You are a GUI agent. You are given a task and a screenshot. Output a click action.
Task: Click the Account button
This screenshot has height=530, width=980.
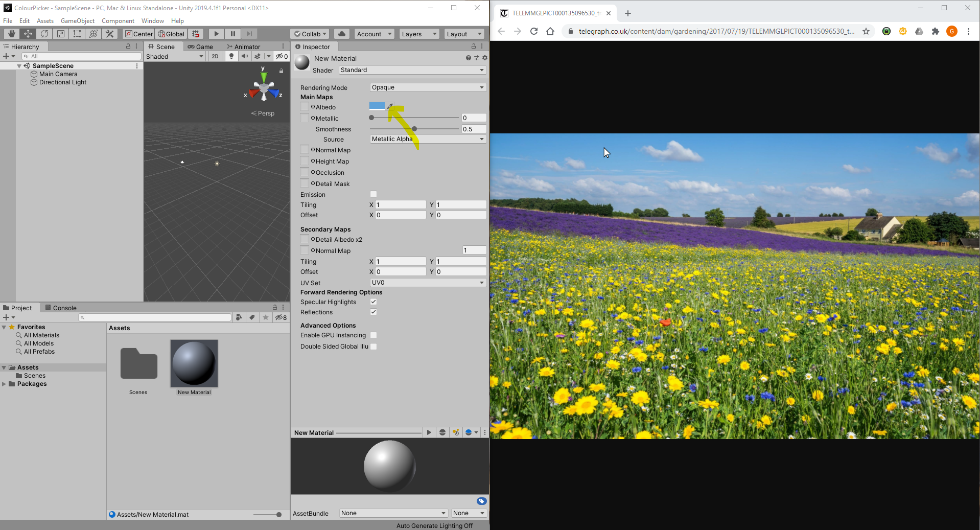[374, 33]
